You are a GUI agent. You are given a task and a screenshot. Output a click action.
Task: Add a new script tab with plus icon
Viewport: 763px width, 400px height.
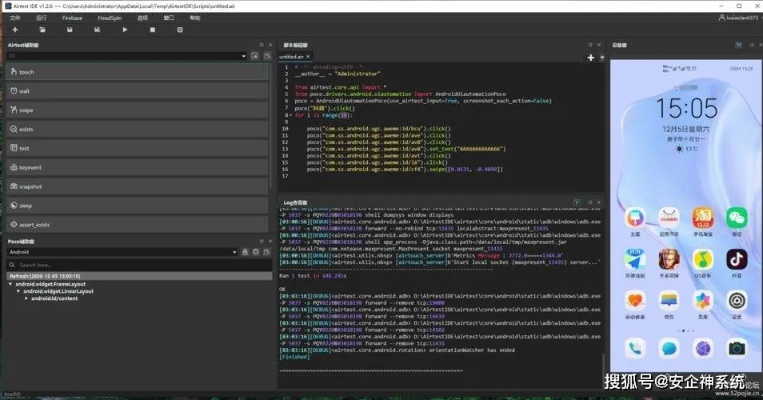pos(590,58)
